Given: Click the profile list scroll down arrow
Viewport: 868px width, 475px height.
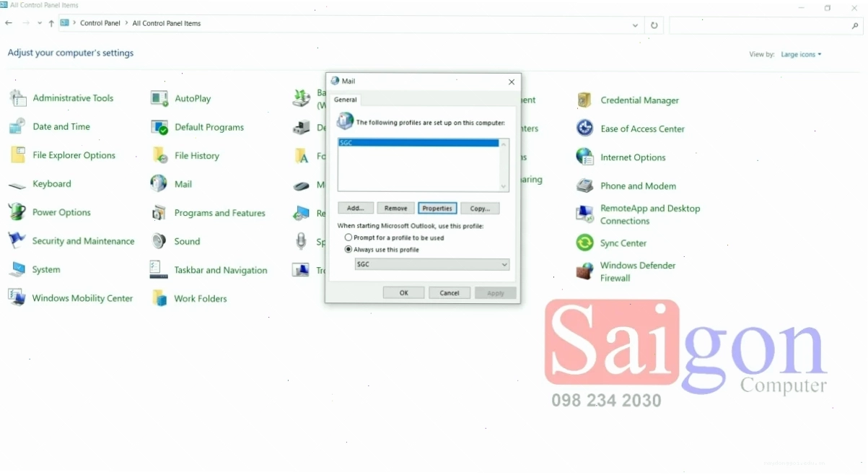Looking at the screenshot, I should tap(504, 186).
